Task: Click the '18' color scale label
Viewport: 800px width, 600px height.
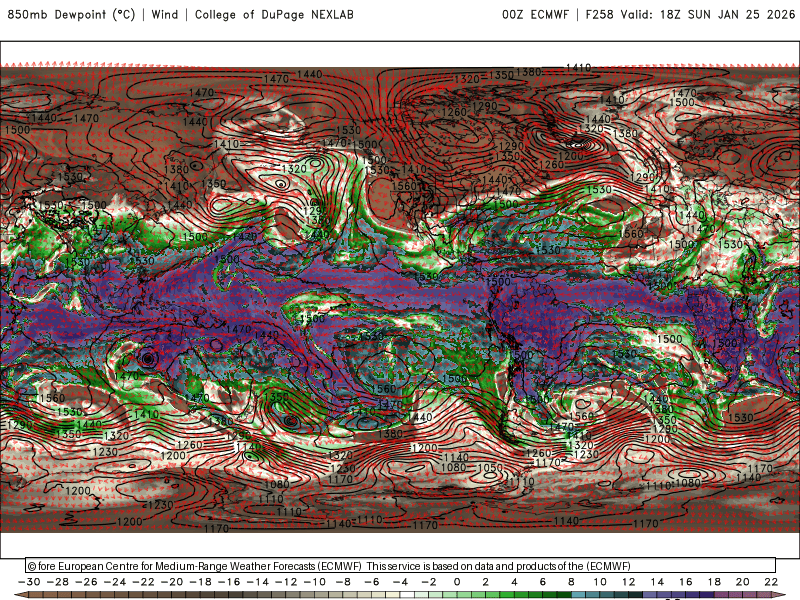Action: [x=714, y=582]
